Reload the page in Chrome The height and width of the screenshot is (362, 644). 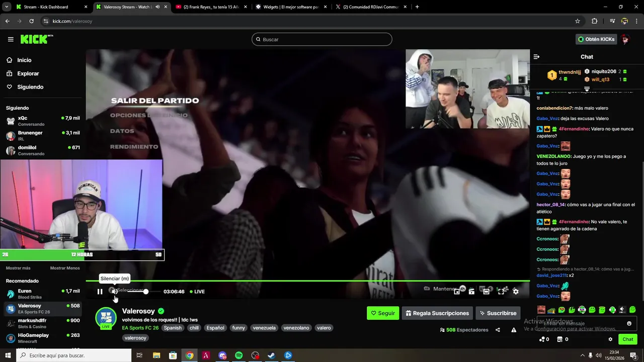pyautogui.click(x=31, y=21)
